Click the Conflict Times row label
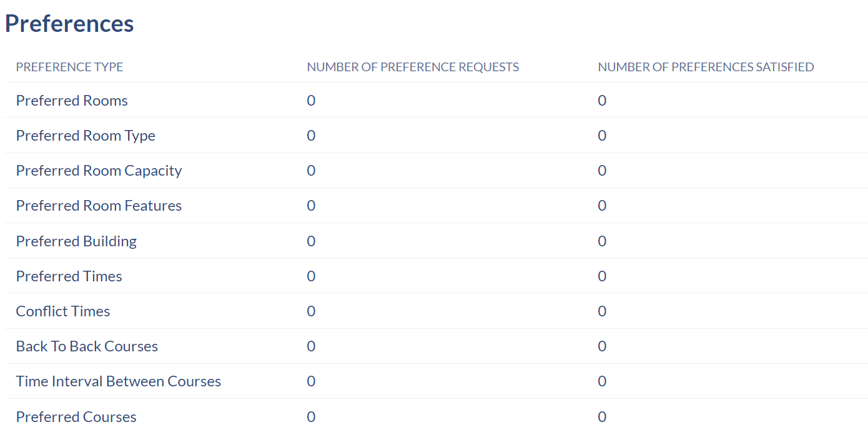 pyautogui.click(x=63, y=311)
